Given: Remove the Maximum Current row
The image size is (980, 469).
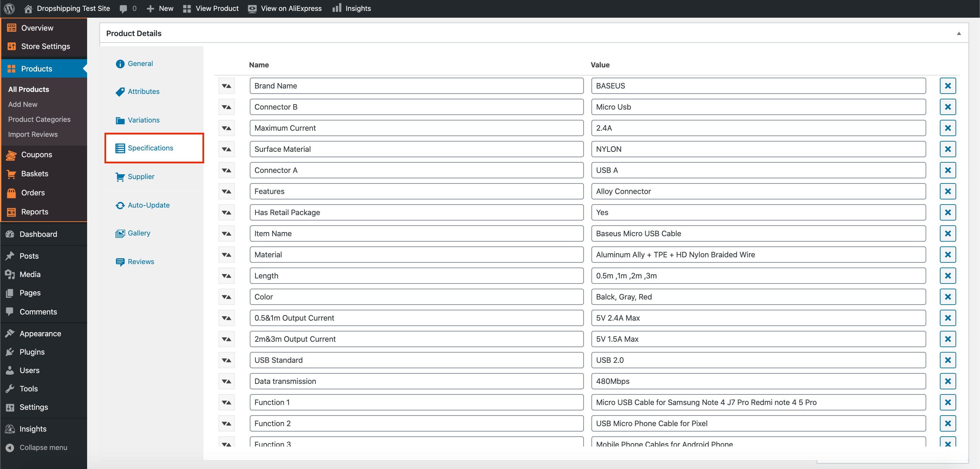Looking at the screenshot, I should click(947, 128).
